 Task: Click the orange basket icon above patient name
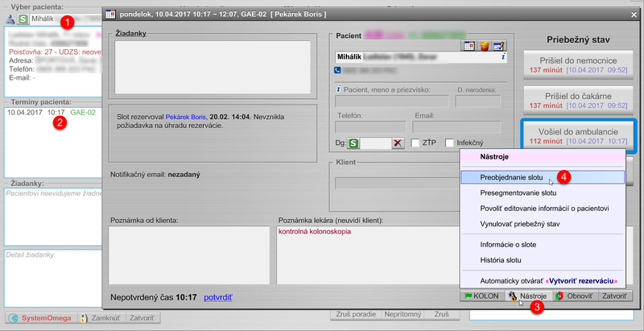484,46
